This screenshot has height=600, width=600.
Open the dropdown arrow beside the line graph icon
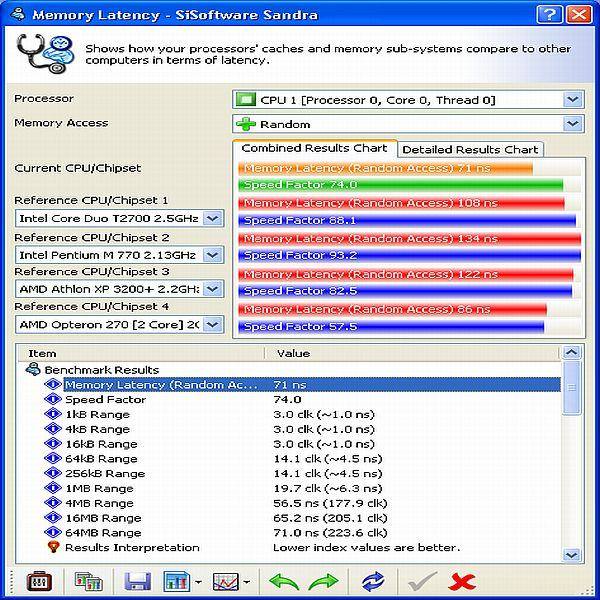247,582
